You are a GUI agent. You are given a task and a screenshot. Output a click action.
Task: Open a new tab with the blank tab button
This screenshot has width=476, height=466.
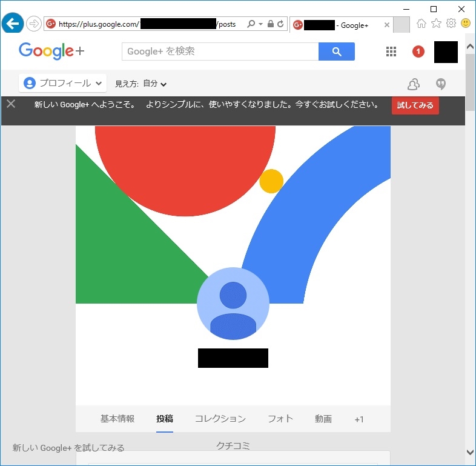[402, 25]
